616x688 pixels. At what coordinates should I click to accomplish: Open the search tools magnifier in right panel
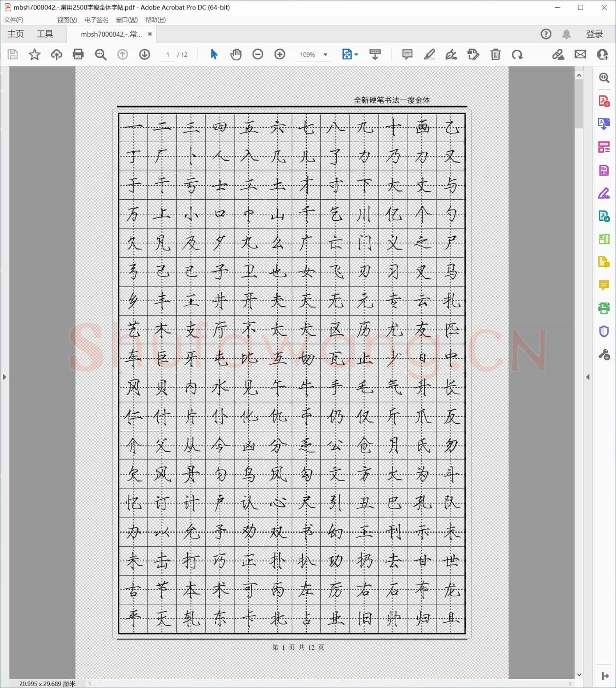coord(604,78)
